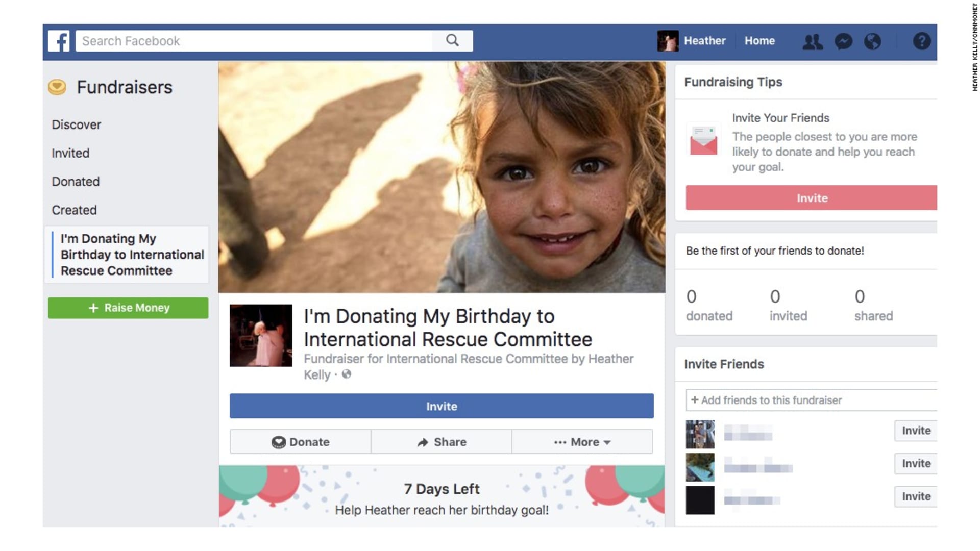Expand the More dropdown menu

coord(582,442)
